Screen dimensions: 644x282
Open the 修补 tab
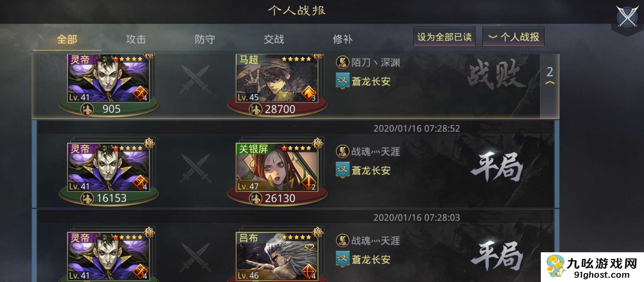[x=343, y=39]
